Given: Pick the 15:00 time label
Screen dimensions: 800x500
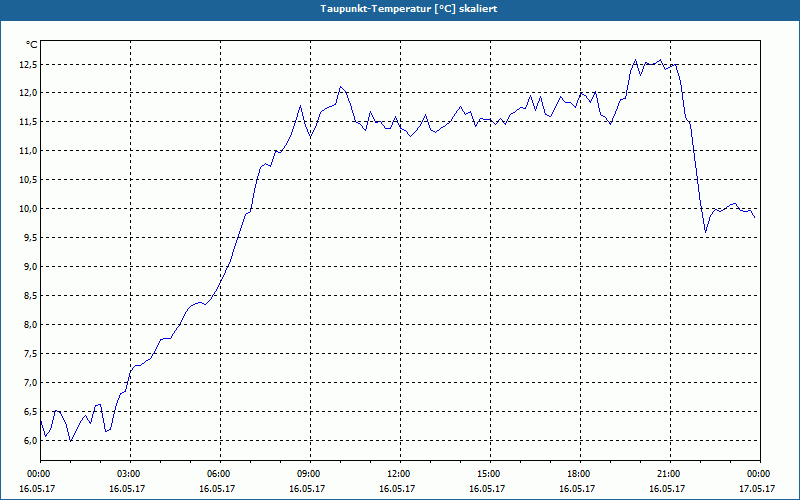Looking at the screenshot, I should (x=490, y=474).
